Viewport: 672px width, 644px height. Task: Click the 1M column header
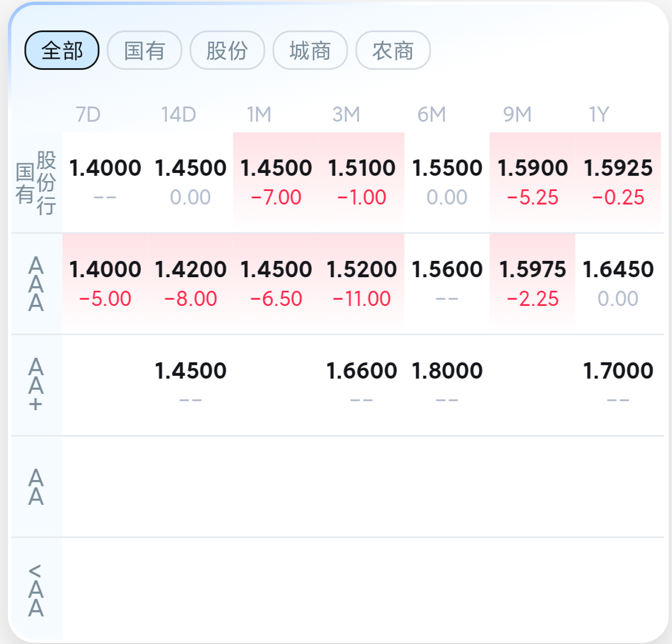pyautogui.click(x=259, y=114)
